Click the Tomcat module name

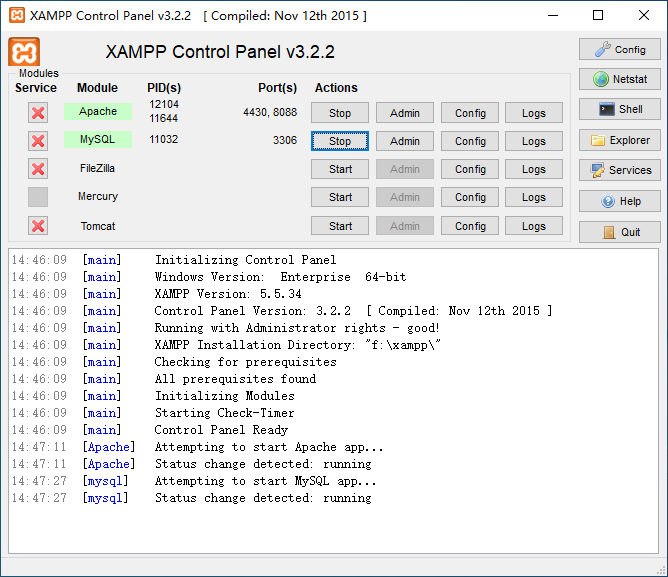pyautogui.click(x=98, y=226)
